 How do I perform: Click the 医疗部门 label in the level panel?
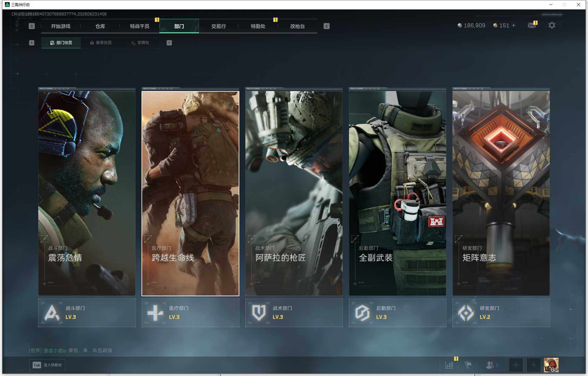tap(179, 308)
